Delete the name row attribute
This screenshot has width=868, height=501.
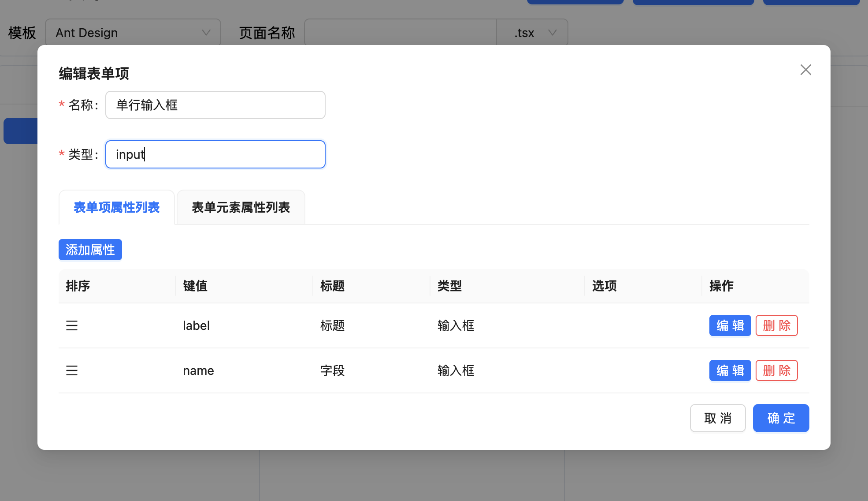776,370
